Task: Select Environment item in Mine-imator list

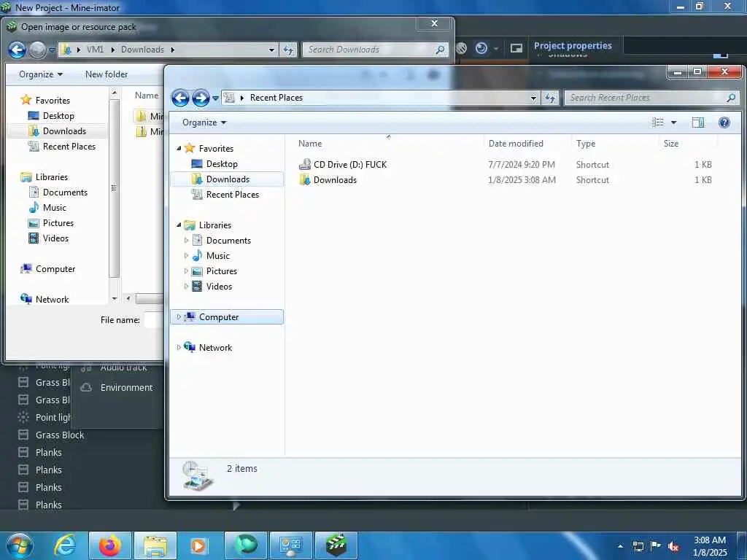Action: point(117,388)
